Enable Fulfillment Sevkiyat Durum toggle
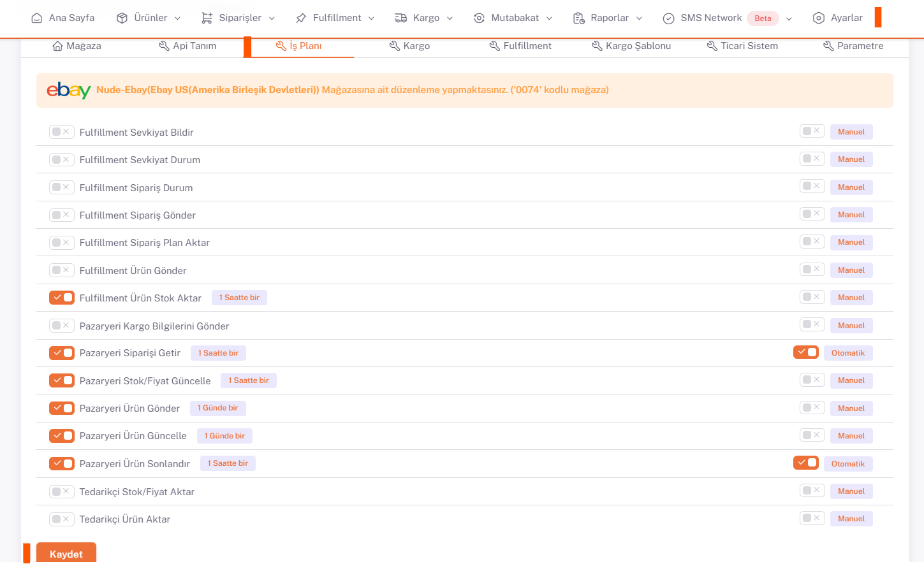Screen dimensions: 924x564 coord(62,159)
